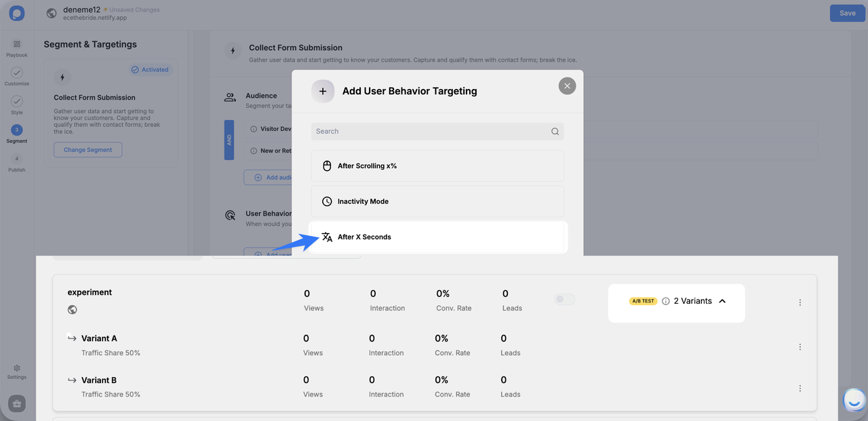Click the Change Segment button
Image resolution: width=868 pixels, height=421 pixels.
(88, 149)
